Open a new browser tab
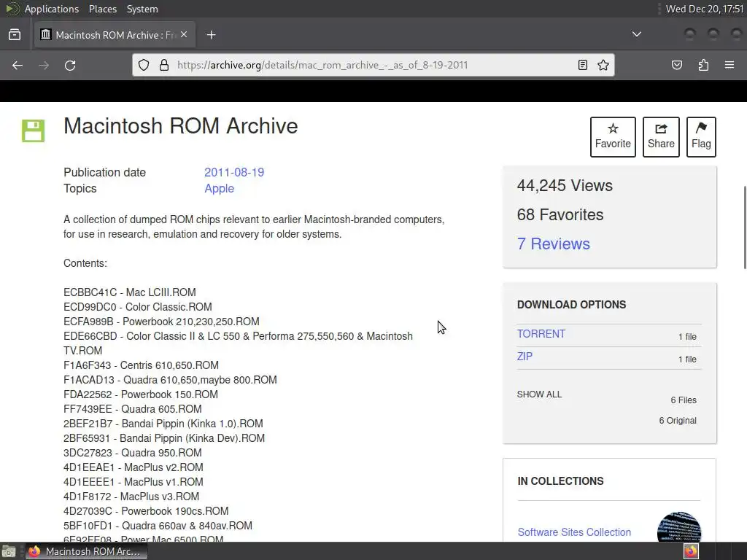Screen dimensions: 747x560 click(x=212, y=35)
